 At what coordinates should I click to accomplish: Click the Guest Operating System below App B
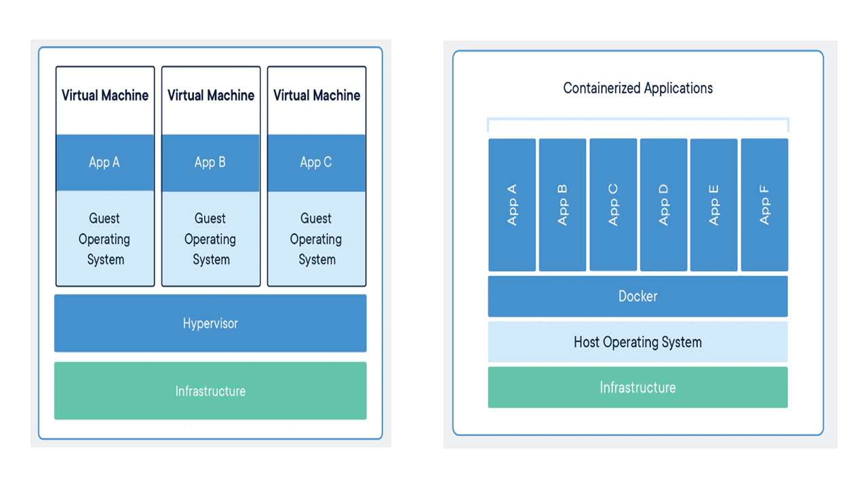click(211, 239)
